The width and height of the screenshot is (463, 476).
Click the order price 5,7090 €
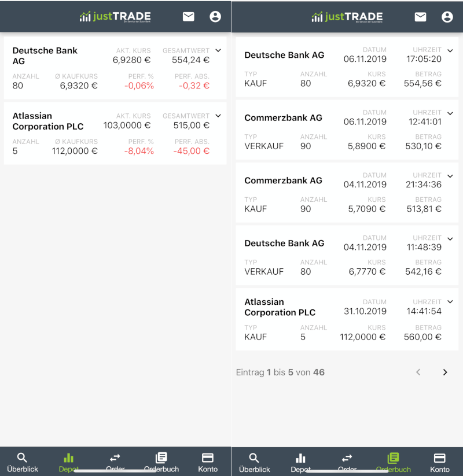pos(367,209)
